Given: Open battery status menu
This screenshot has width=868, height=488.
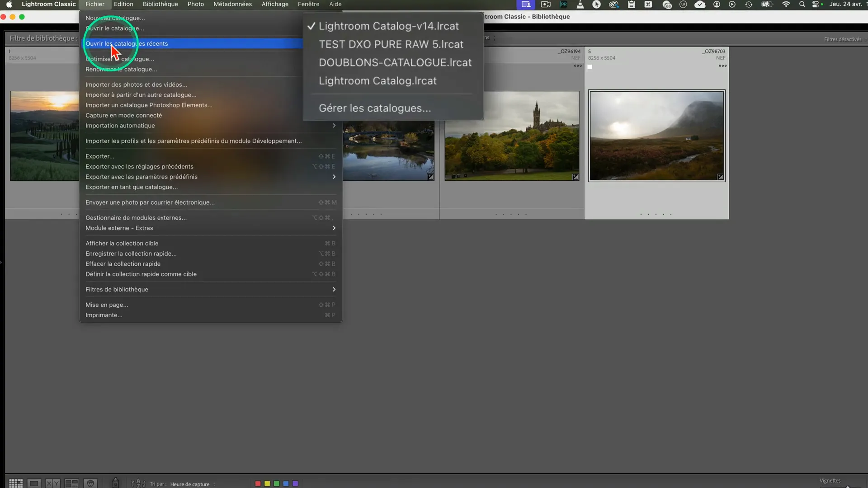Looking at the screenshot, I should click(x=767, y=4).
